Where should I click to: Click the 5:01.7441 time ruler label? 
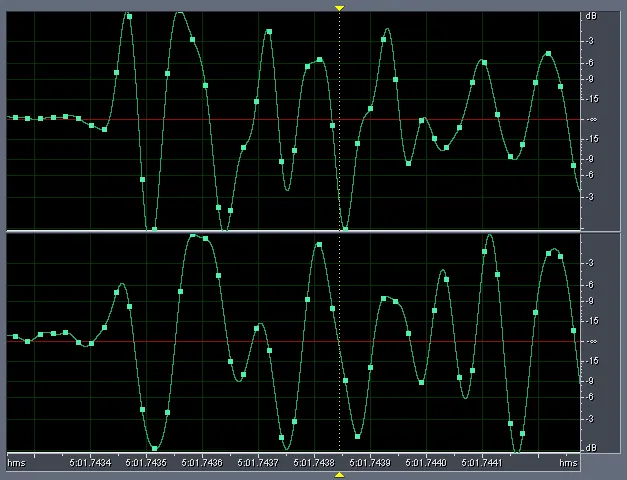pyautogui.click(x=482, y=463)
